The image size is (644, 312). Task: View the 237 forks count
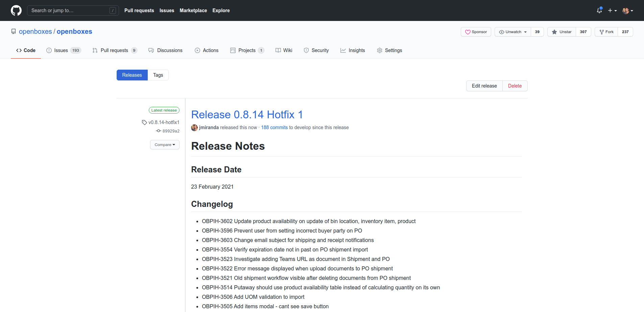click(x=625, y=32)
